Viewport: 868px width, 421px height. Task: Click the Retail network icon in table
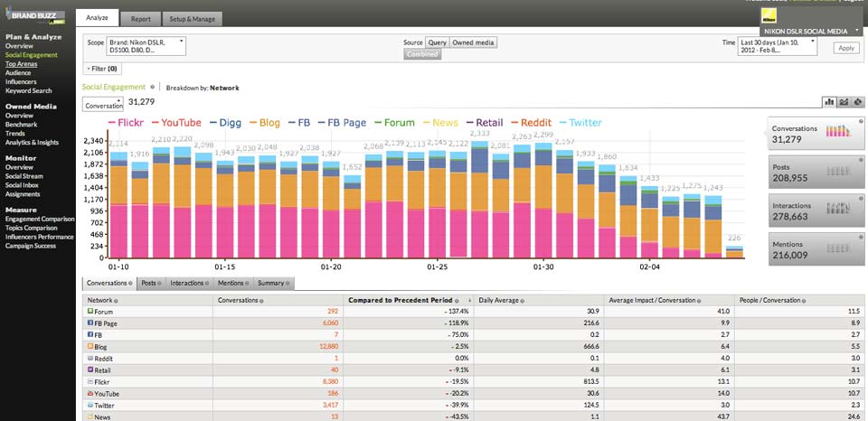pos(90,370)
